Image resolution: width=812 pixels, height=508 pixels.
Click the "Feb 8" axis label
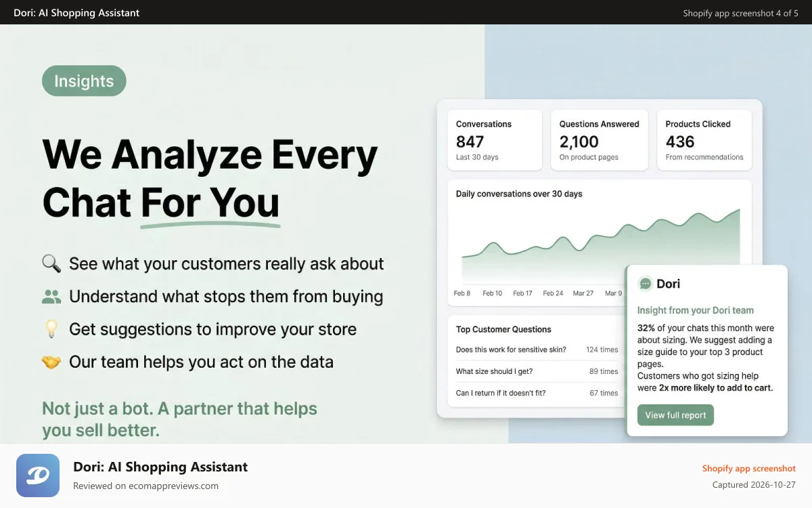(x=462, y=293)
